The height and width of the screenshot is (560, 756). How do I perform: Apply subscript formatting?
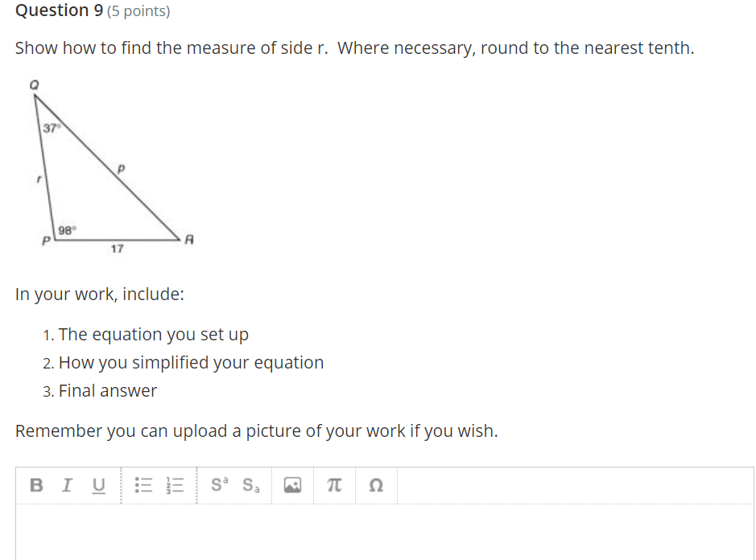coord(252,485)
